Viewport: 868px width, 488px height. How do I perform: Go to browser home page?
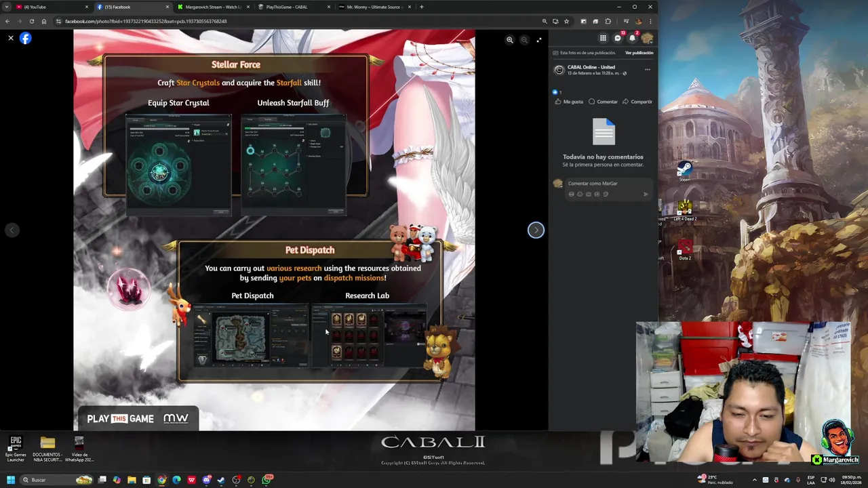[x=44, y=21]
